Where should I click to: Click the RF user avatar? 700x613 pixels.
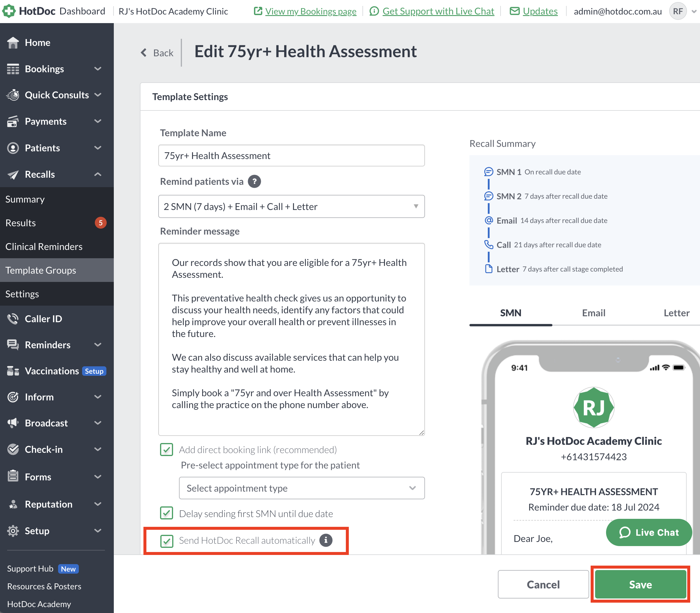coord(678,11)
